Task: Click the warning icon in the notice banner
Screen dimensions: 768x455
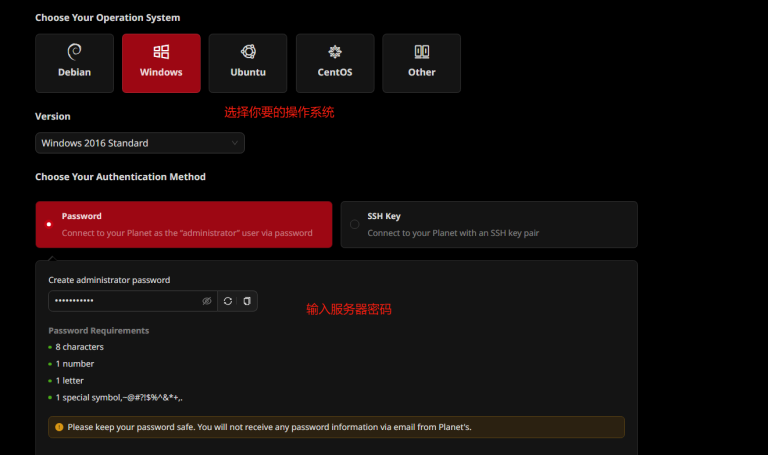Action: coord(60,427)
